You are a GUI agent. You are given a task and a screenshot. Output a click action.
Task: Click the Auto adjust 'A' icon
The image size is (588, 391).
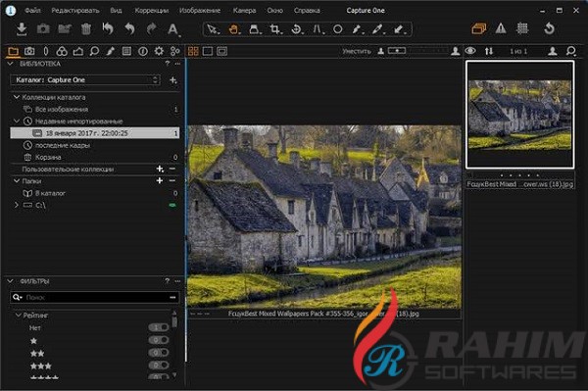[172, 29]
